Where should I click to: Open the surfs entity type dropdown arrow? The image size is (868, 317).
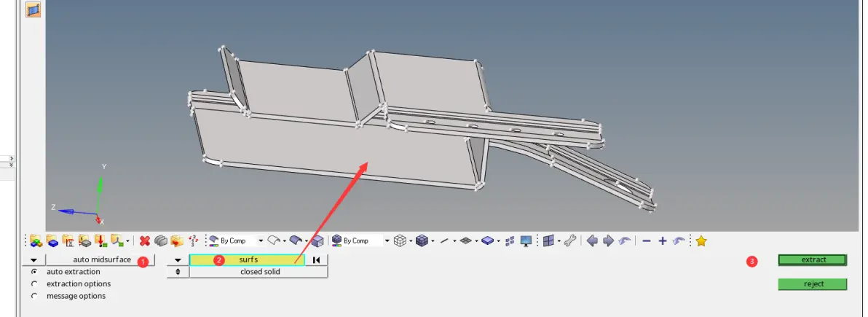[178, 260]
